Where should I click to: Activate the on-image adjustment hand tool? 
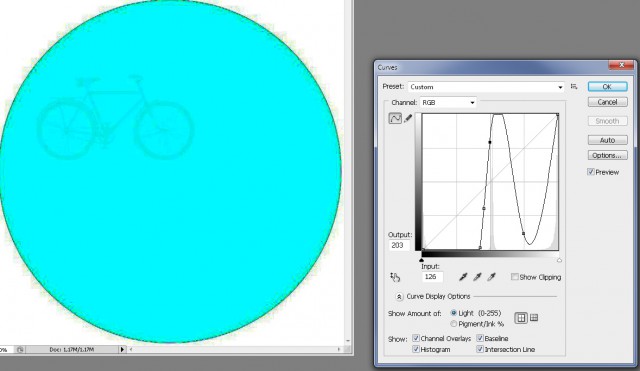pyautogui.click(x=395, y=277)
